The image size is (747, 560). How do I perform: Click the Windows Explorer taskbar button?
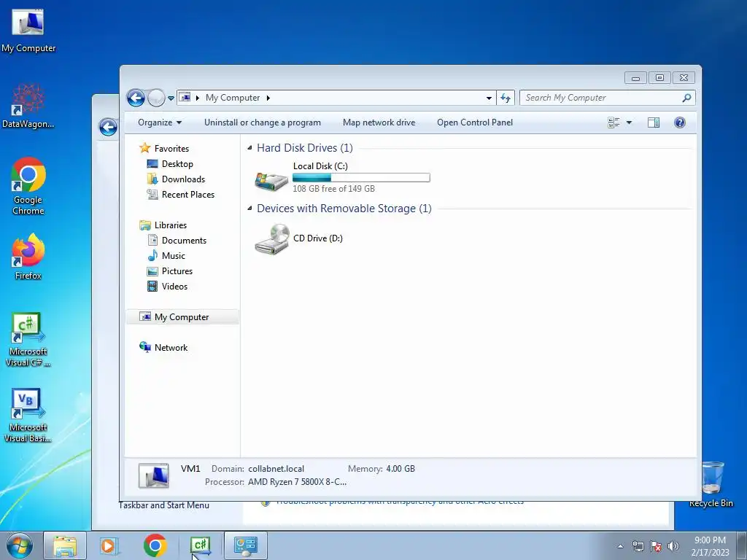tap(65, 545)
